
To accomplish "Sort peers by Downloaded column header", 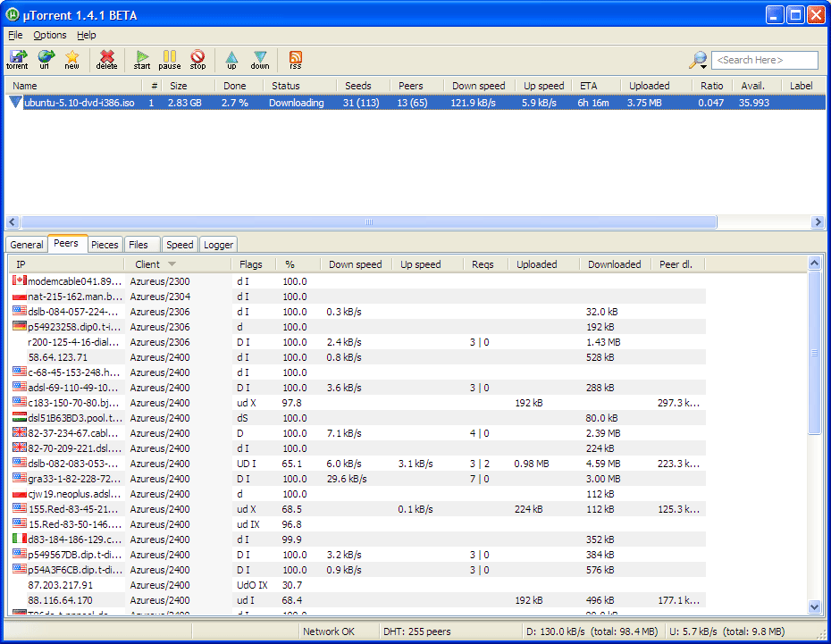I will point(614,264).
